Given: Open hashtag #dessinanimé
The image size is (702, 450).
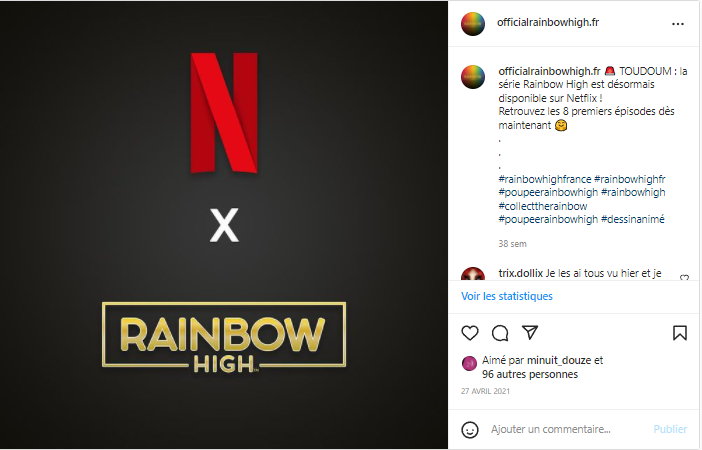Looking at the screenshot, I should (x=633, y=219).
